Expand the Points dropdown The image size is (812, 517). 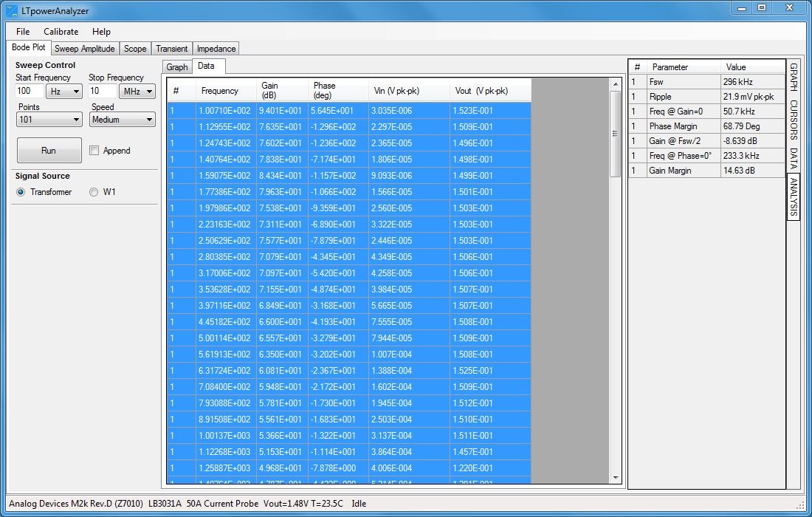click(49, 120)
